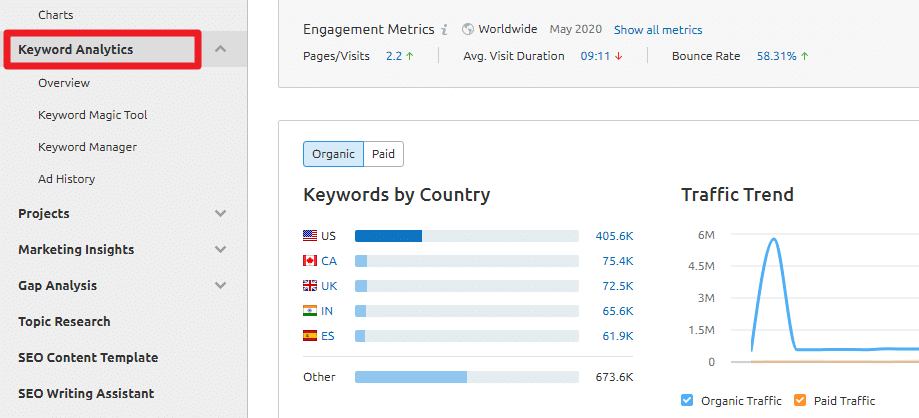
Task: Open the Projects menu
Action: click(x=44, y=213)
